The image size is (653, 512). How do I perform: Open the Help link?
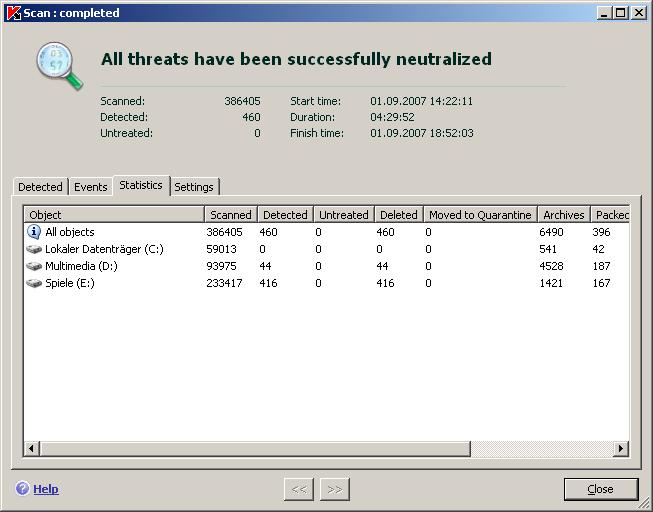coord(46,489)
